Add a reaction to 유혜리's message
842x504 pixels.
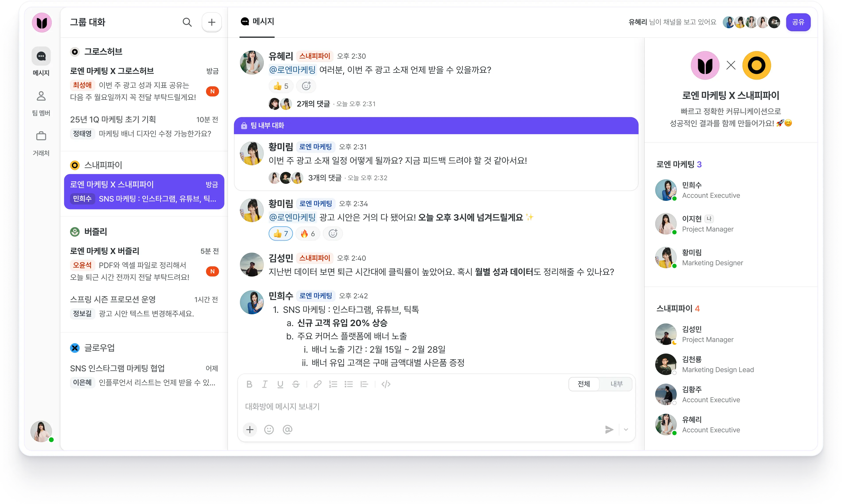(x=306, y=86)
